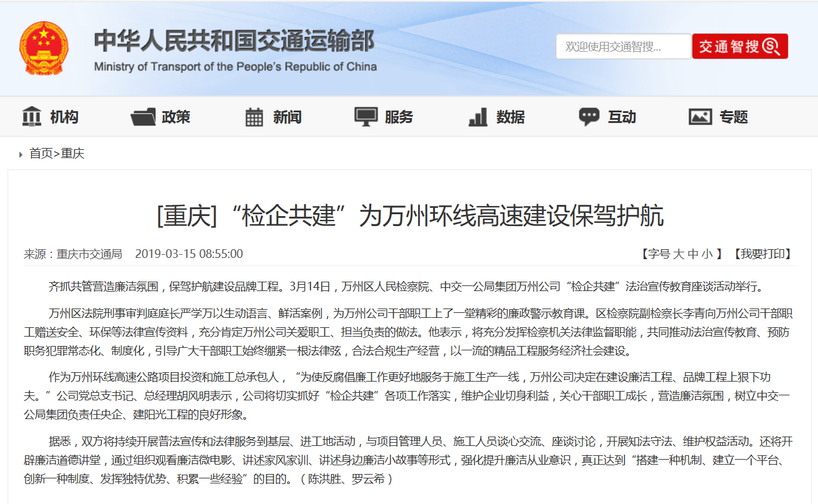Select the 数据 bar chart icon

pyautogui.click(x=477, y=116)
